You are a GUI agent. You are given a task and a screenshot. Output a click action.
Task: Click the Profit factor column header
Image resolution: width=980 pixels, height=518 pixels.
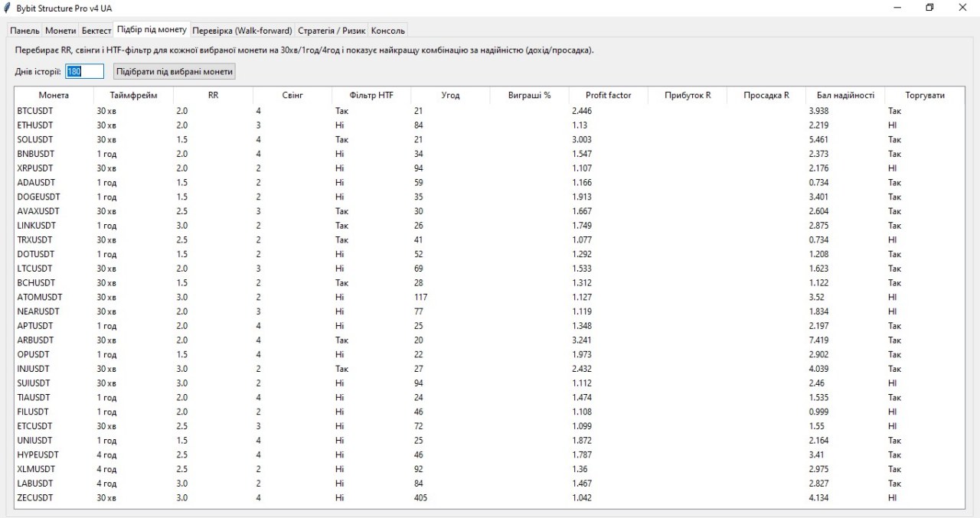(609, 96)
